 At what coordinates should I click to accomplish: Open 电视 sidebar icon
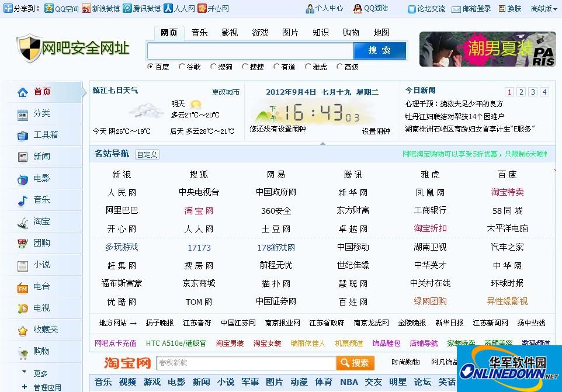point(23,308)
